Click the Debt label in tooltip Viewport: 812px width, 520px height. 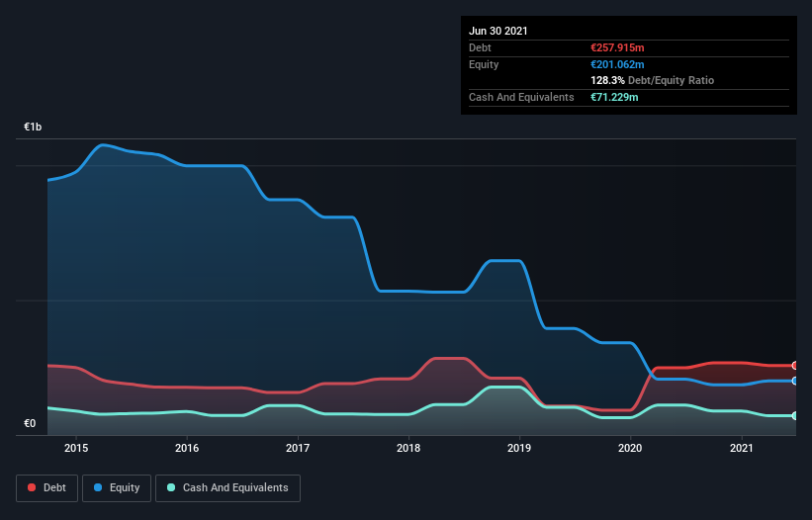480,47
